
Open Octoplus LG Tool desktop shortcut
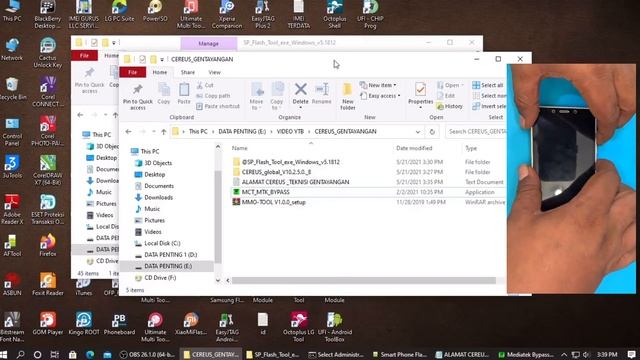point(299,327)
